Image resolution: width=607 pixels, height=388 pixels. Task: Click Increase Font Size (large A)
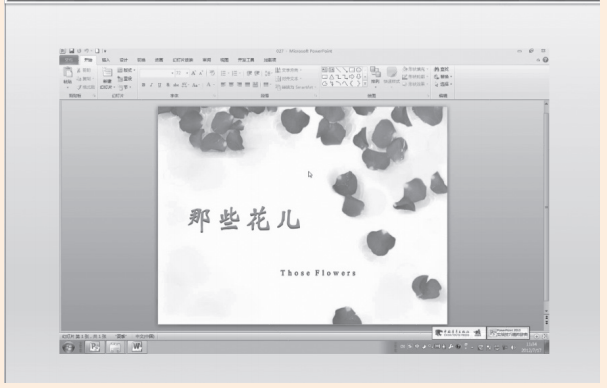(x=193, y=73)
